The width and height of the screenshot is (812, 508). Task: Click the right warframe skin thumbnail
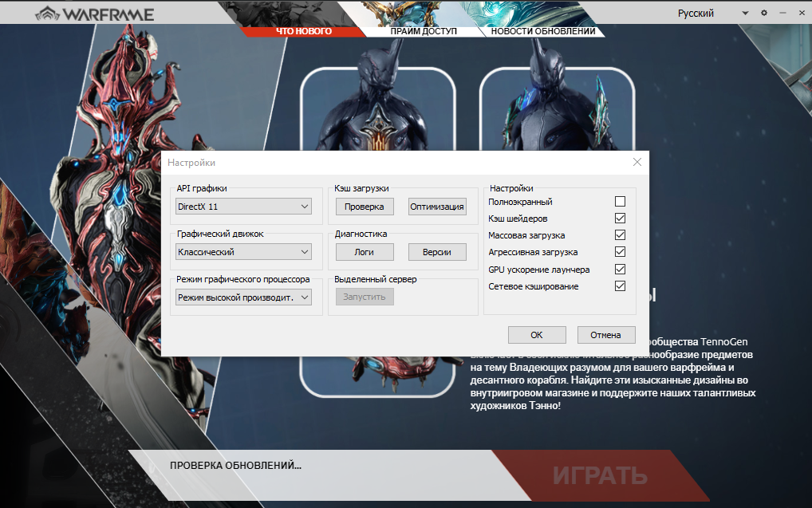click(558, 108)
